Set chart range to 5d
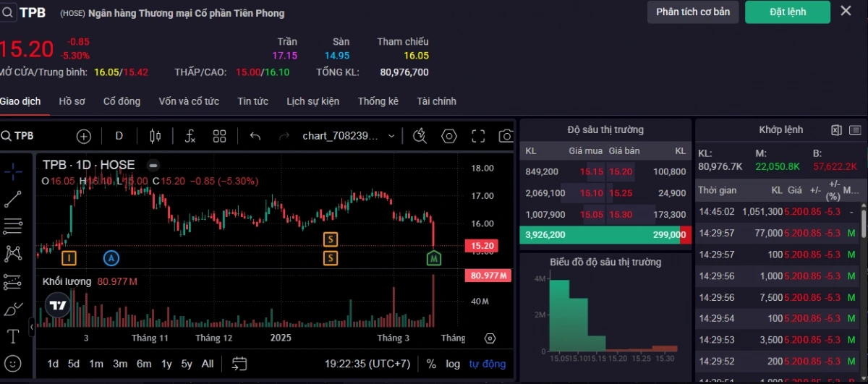The height and width of the screenshot is (384, 868). (74, 364)
